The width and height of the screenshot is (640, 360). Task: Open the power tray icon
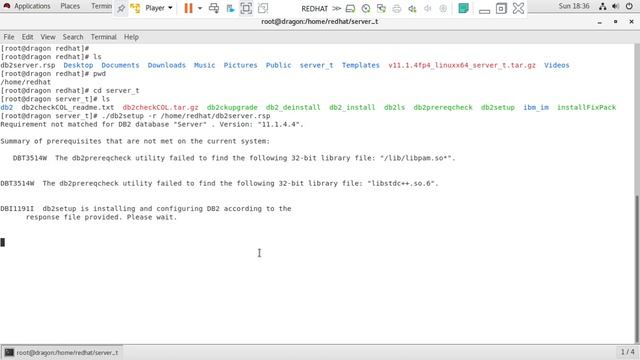point(629,6)
